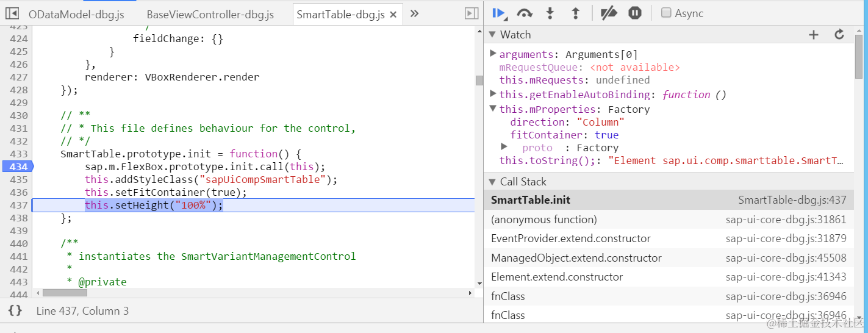
Task: Click the code editor horizontal scrollbar thumb
Action: pyautogui.click(x=65, y=293)
